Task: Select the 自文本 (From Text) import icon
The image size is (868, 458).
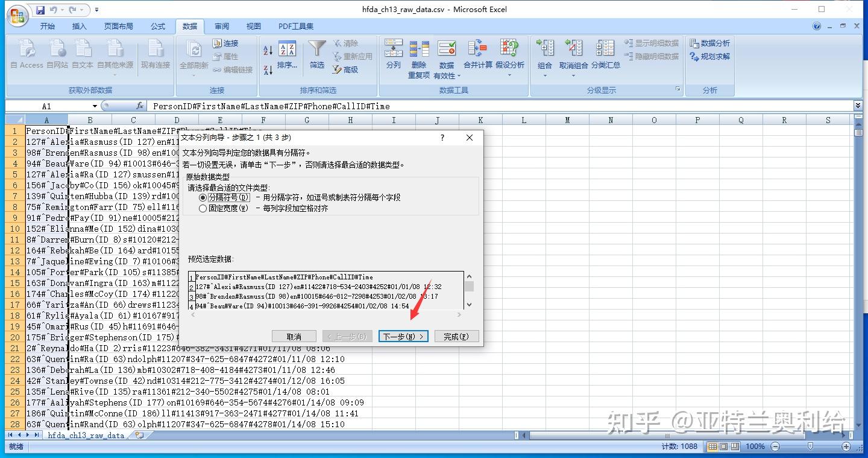Action: (82, 54)
